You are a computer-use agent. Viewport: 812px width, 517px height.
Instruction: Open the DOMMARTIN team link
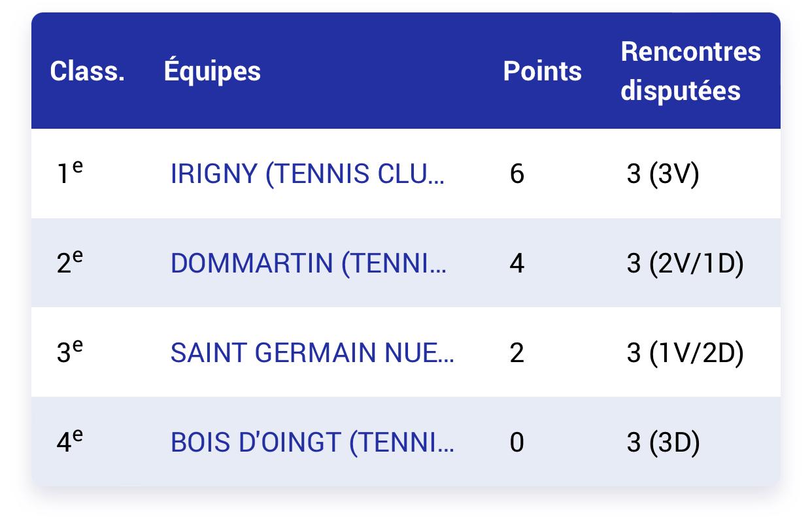click(309, 264)
